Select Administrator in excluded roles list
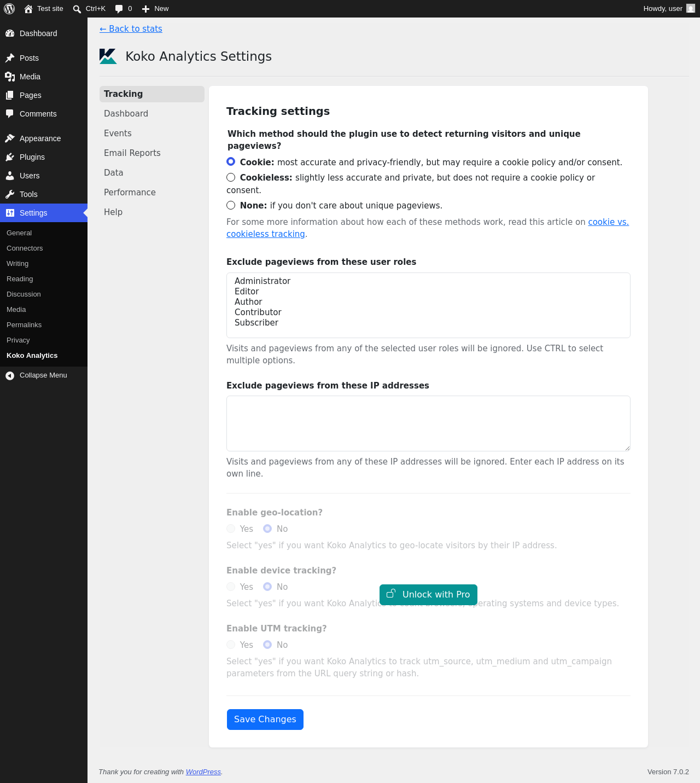This screenshot has height=783, width=700. 428,281
